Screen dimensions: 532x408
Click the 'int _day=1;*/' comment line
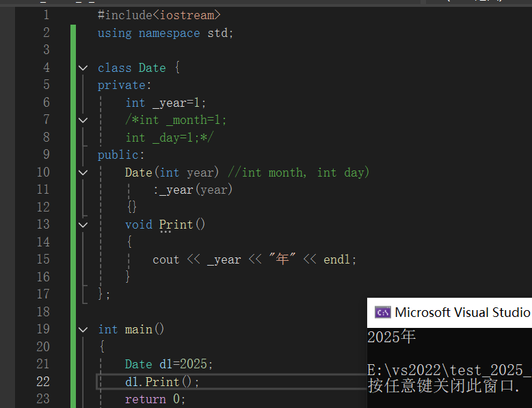(x=170, y=138)
